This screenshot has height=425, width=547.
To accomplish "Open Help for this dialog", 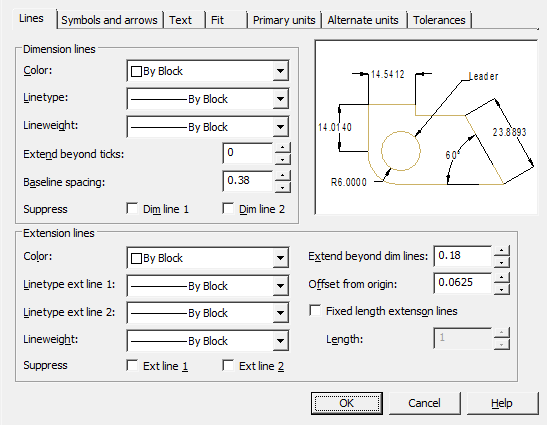I will [x=502, y=403].
